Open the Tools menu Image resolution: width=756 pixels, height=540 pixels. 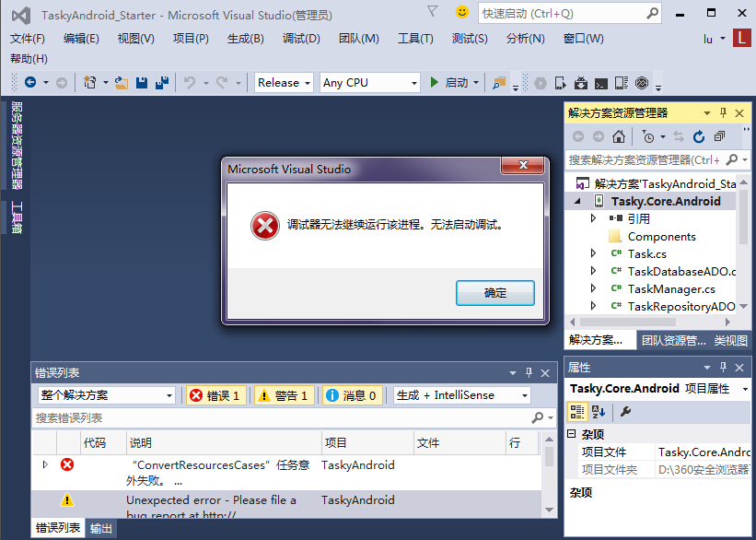415,39
